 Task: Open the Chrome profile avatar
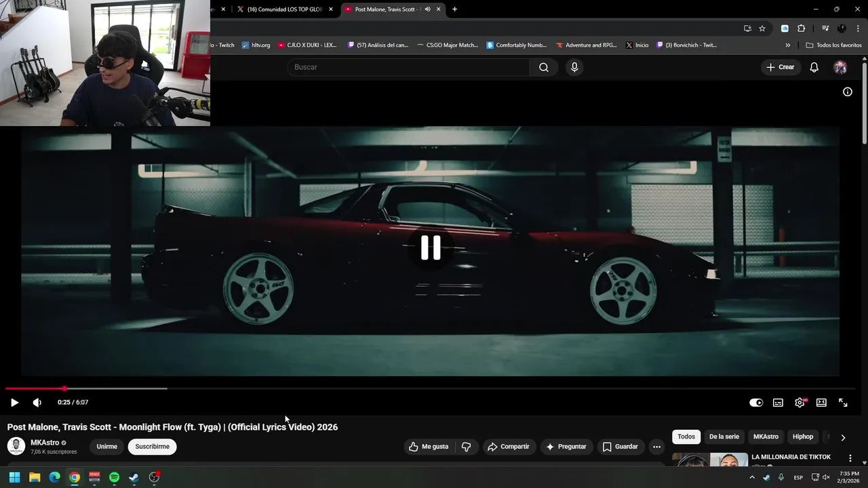pyautogui.click(x=842, y=28)
